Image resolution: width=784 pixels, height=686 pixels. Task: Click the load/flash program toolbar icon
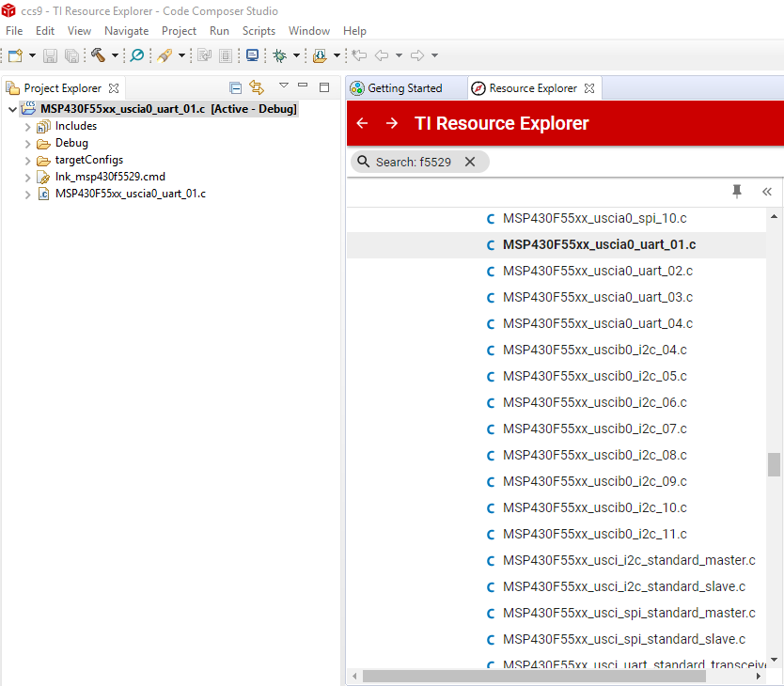[320, 55]
